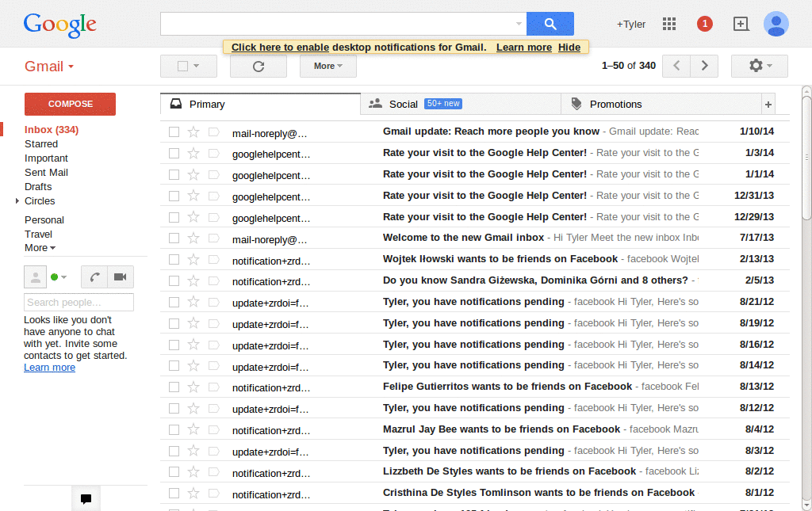Image resolution: width=812 pixels, height=511 pixels.
Task: Open the select-all conversations dropdown
Action: 189,66
